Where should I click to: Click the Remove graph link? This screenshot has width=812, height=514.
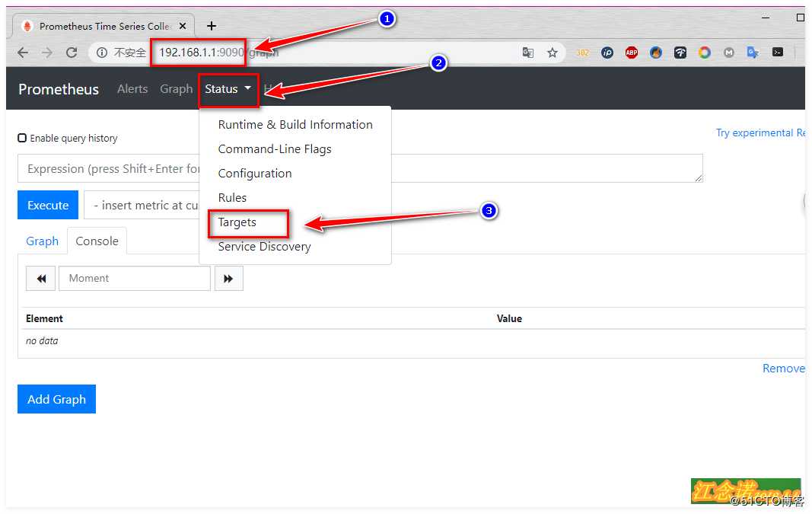[x=784, y=369]
